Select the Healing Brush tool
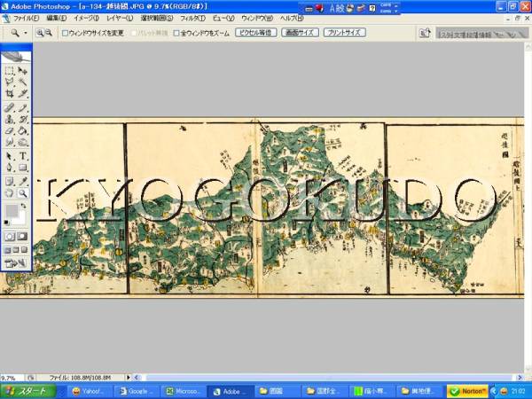Screen dimensions: 532x399 point(10,108)
